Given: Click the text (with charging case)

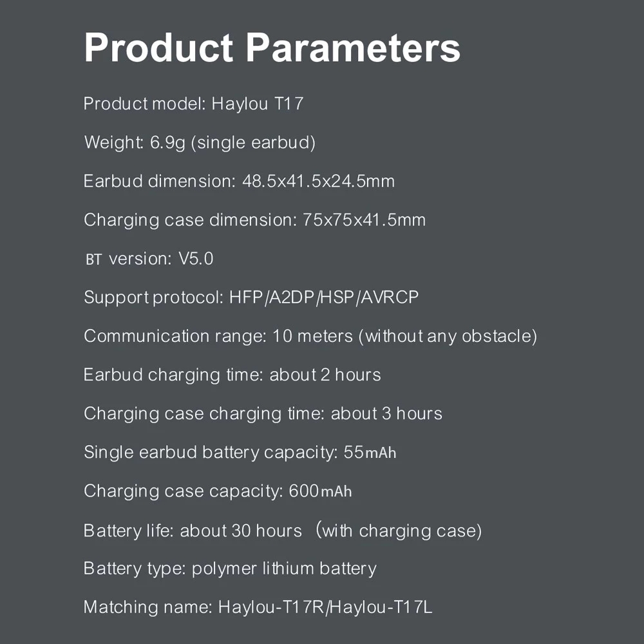Looking at the screenshot, I should (399, 530).
